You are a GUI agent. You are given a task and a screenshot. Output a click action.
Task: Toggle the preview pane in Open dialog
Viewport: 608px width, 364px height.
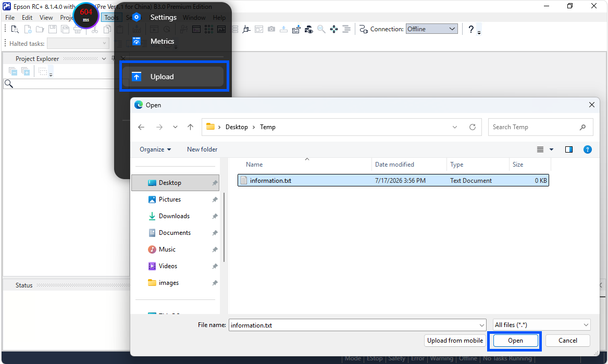[569, 149]
